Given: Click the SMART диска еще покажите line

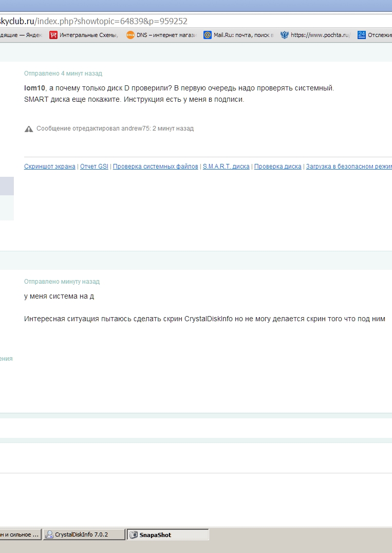Looking at the screenshot, I should click(x=134, y=100).
